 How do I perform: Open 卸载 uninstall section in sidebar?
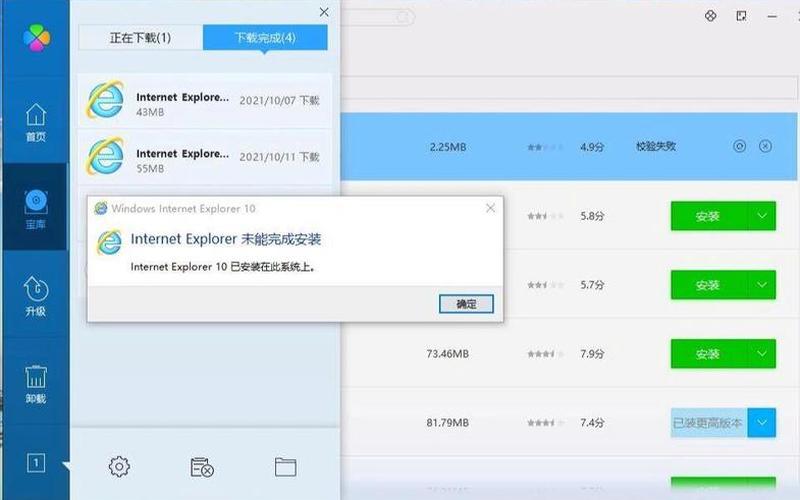click(36, 384)
